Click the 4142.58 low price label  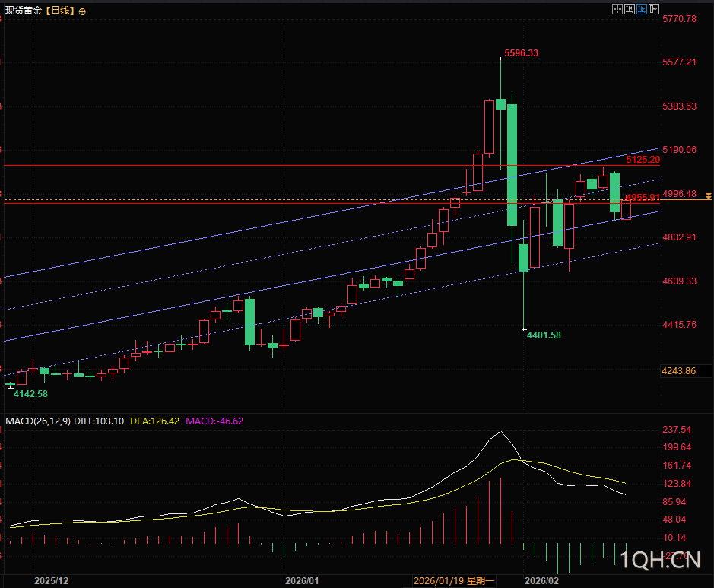click(30, 393)
